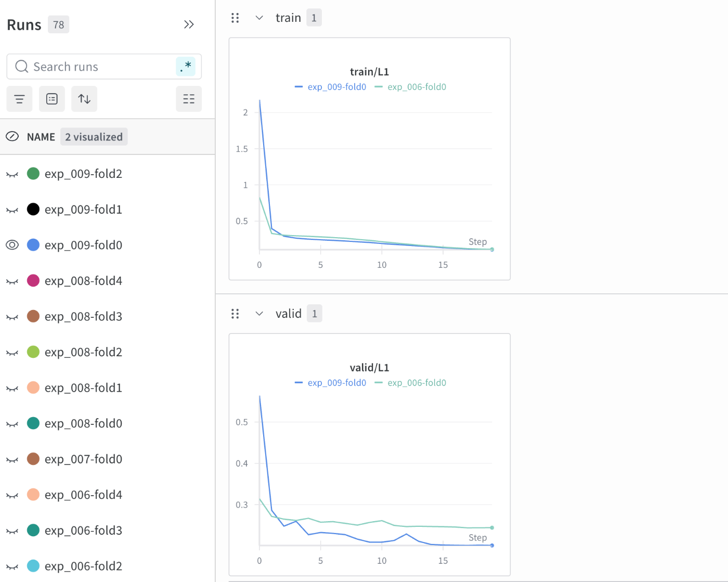This screenshot has width=728, height=582.
Task: Open the columns layout icon
Action: tap(189, 99)
